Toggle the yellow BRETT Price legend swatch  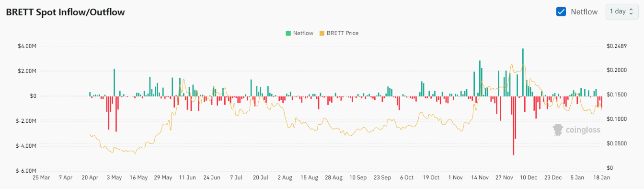pyautogui.click(x=322, y=33)
